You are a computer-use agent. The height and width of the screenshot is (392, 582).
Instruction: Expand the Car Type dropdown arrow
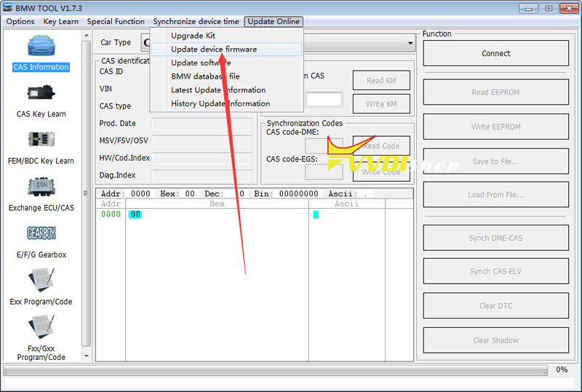click(410, 43)
